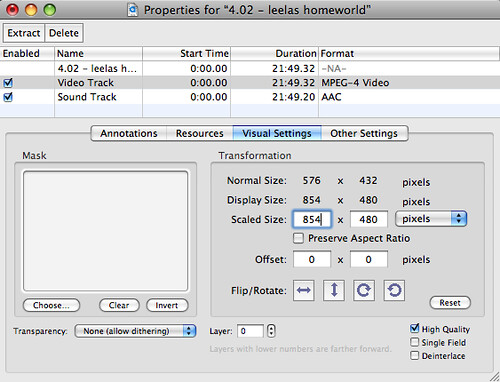Click the Format column header
500x382 pixels.
[x=409, y=53]
